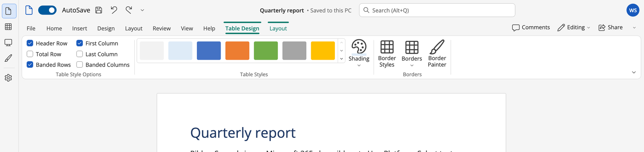Apply the orange table style

pyautogui.click(x=237, y=51)
